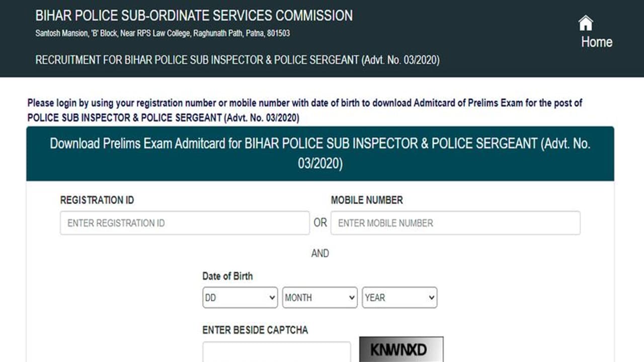644x362 pixels.
Task: Select the house symbol above Home label
Action: coord(585,23)
